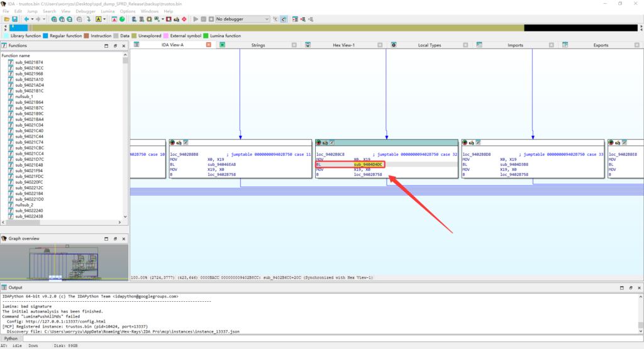Open the Jump menu

[x=32, y=11]
